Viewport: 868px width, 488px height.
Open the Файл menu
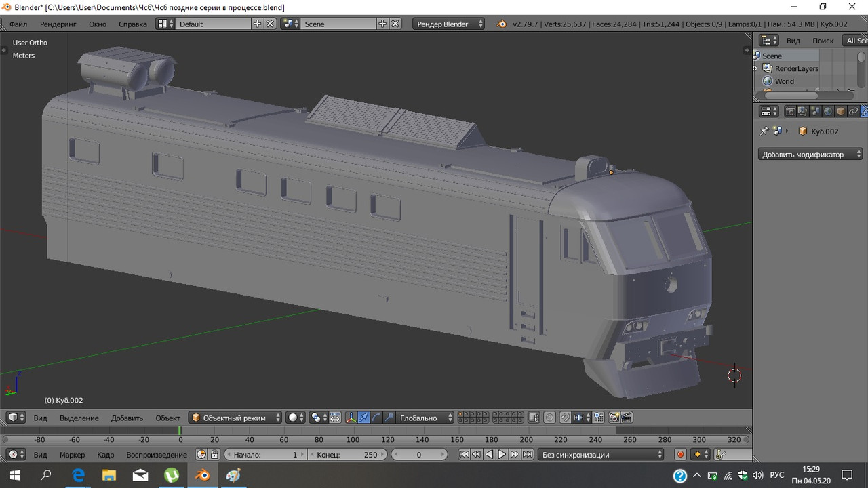pyautogui.click(x=18, y=24)
